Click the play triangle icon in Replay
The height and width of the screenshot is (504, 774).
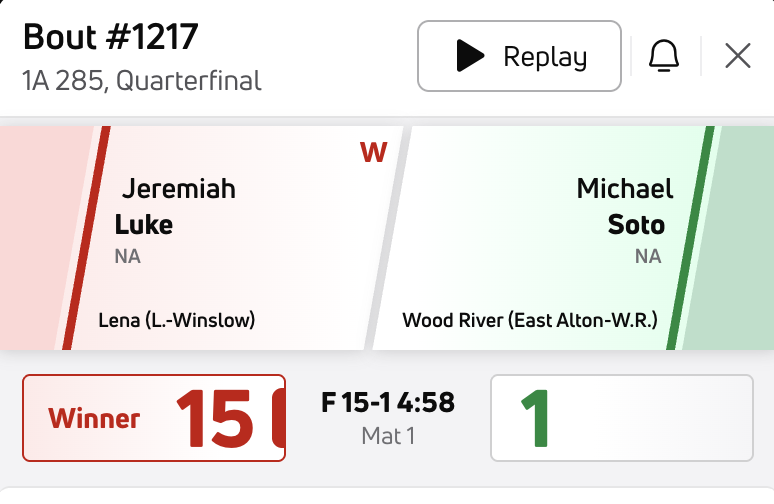coord(469,57)
